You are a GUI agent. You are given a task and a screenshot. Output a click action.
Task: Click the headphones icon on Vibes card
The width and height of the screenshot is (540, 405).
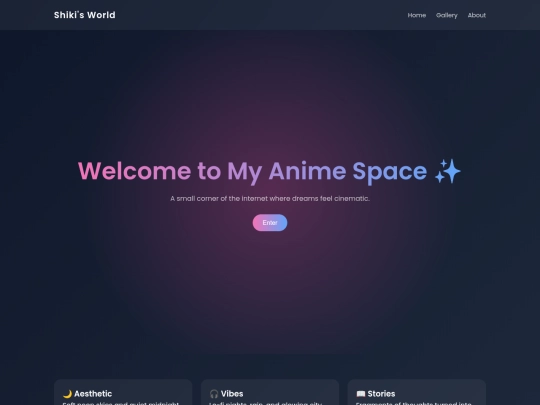click(x=214, y=394)
